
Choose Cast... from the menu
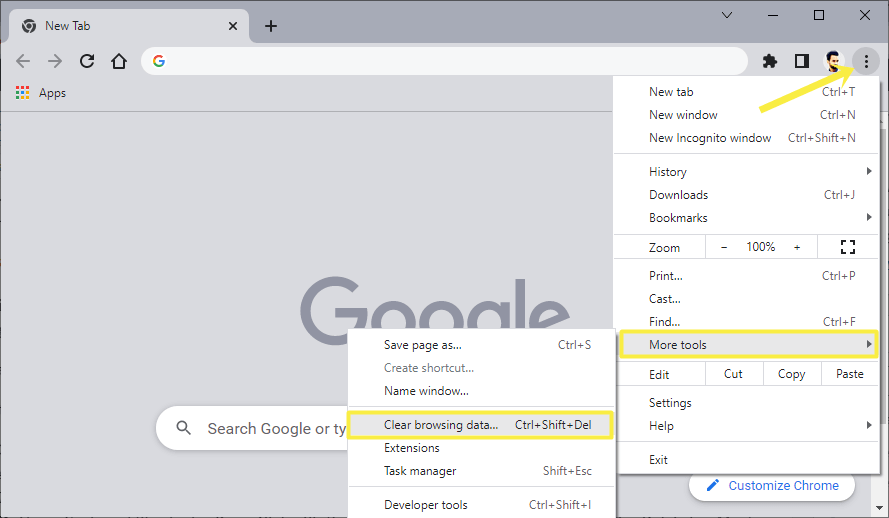click(747, 299)
